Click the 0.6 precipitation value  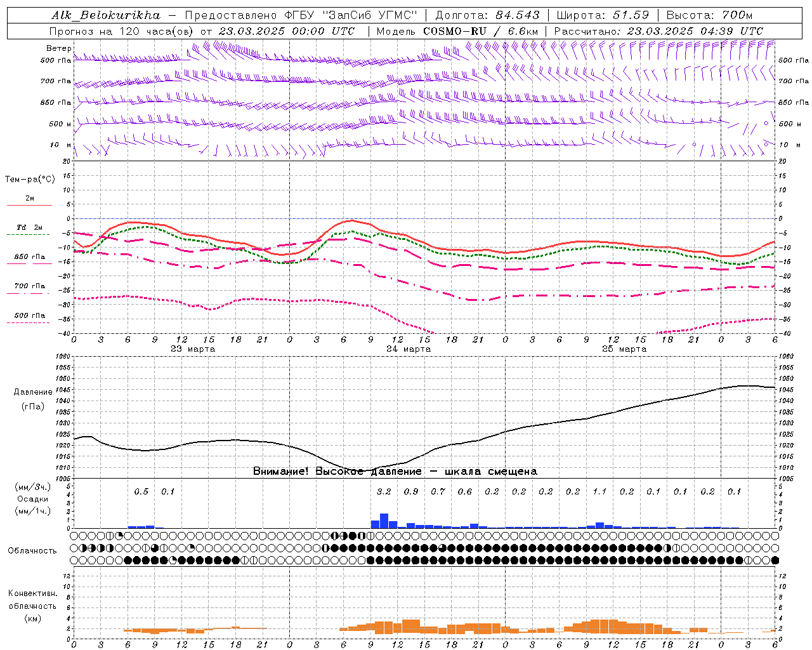pos(465,492)
